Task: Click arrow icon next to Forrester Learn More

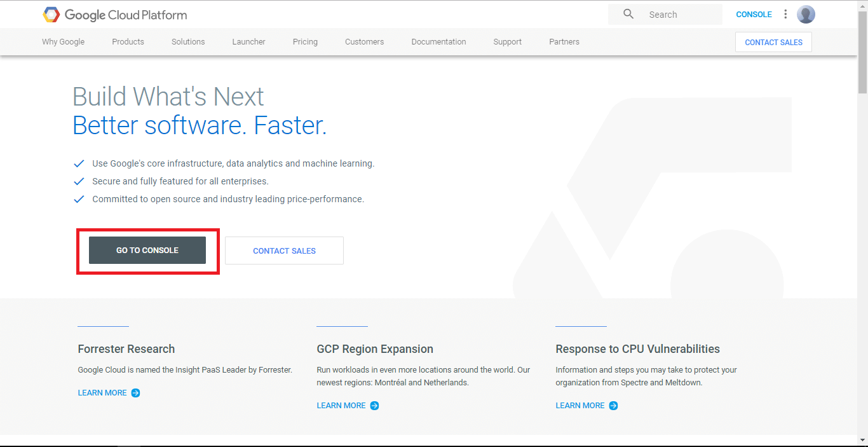Action: coord(135,393)
